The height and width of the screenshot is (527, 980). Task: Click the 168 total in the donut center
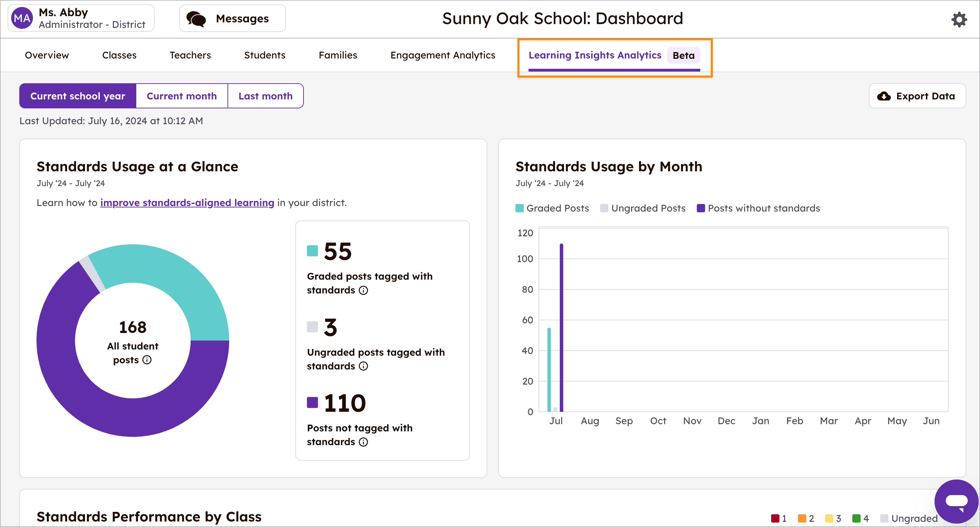[x=133, y=327]
